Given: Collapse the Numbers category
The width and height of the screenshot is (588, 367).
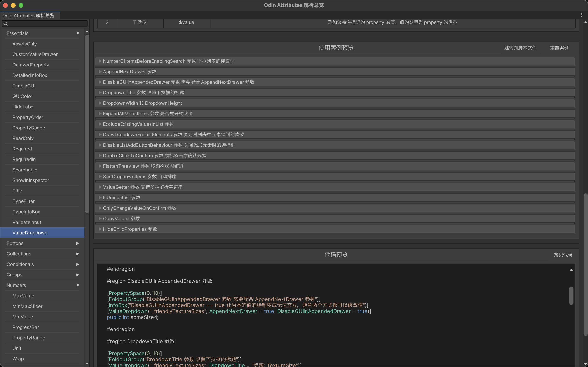Looking at the screenshot, I should (x=78, y=285).
